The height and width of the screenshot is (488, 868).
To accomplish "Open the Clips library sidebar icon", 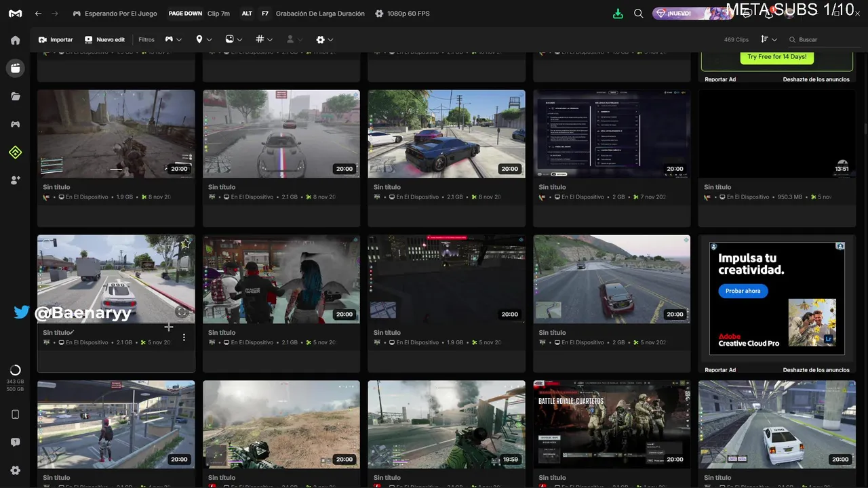I will click(x=15, y=68).
